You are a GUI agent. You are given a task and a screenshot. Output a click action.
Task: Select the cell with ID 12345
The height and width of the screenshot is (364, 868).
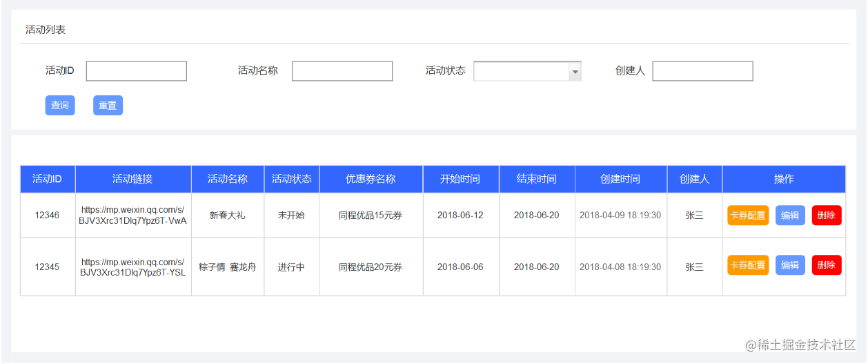click(x=47, y=267)
